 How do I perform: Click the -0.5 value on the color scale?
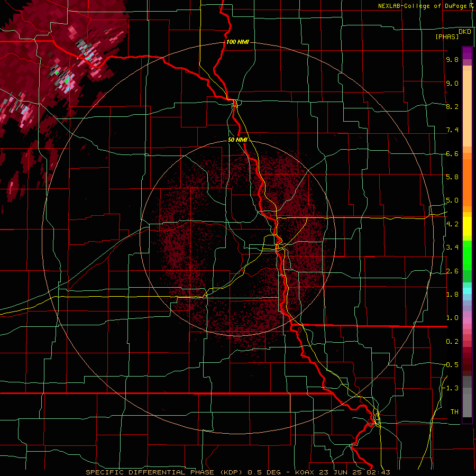tap(451, 365)
